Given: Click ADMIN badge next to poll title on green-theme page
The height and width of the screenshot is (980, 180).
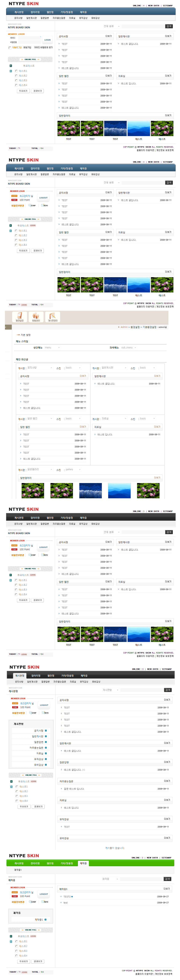Looking at the screenshot, I should 33,936.
